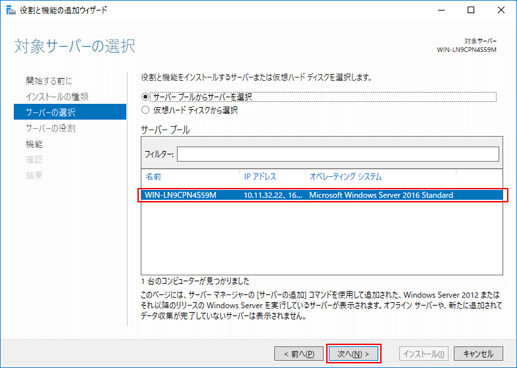This screenshot has width=517, height=368.
Task: Sort by the 名前 column header
Action: (x=153, y=176)
